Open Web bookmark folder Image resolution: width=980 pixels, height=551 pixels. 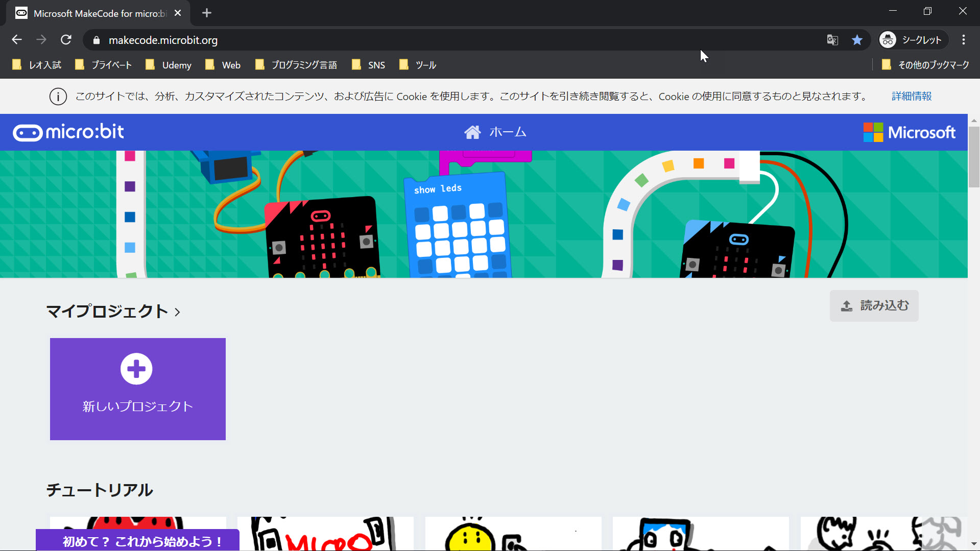(223, 65)
